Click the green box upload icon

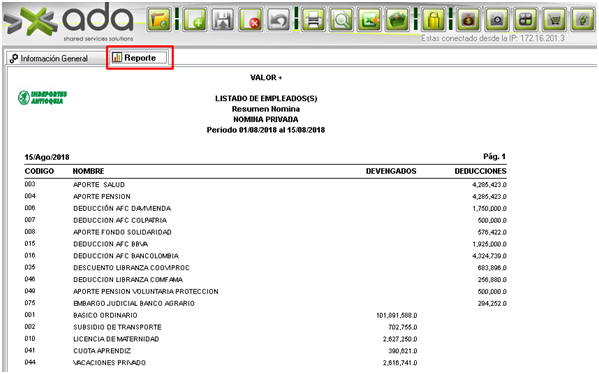[397, 19]
